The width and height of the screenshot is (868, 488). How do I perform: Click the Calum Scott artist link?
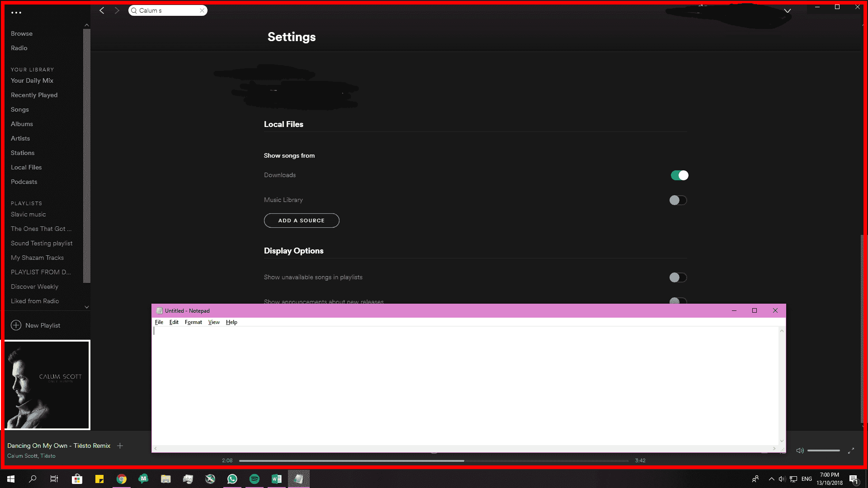pos(22,456)
